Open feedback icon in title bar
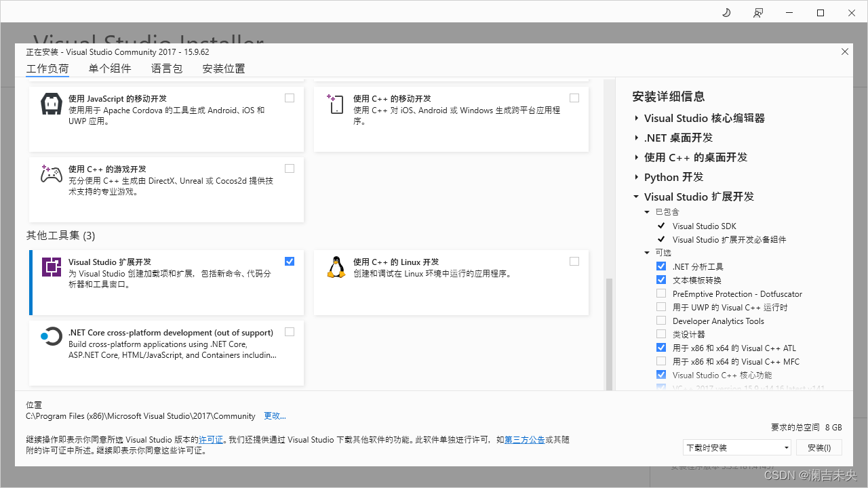 pos(758,12)
